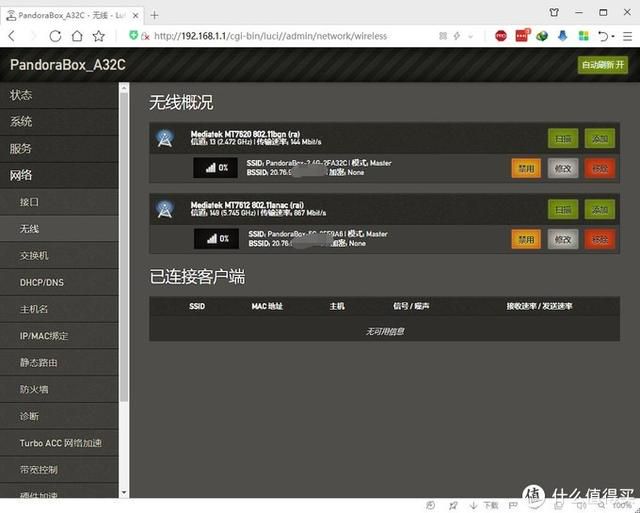The height and width of the screenshot is (513, 640).
Task: Click 添加 for the MT7620 radio
Action: point(600,138)
